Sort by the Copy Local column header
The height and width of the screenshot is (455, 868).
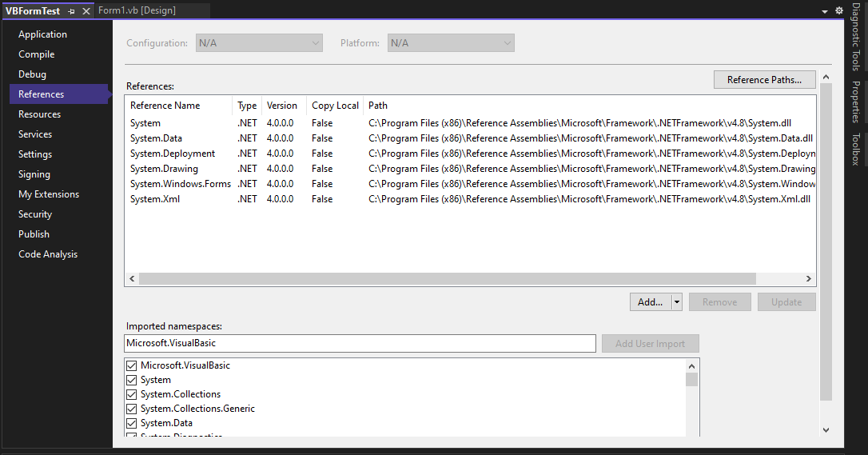(335, 106)
